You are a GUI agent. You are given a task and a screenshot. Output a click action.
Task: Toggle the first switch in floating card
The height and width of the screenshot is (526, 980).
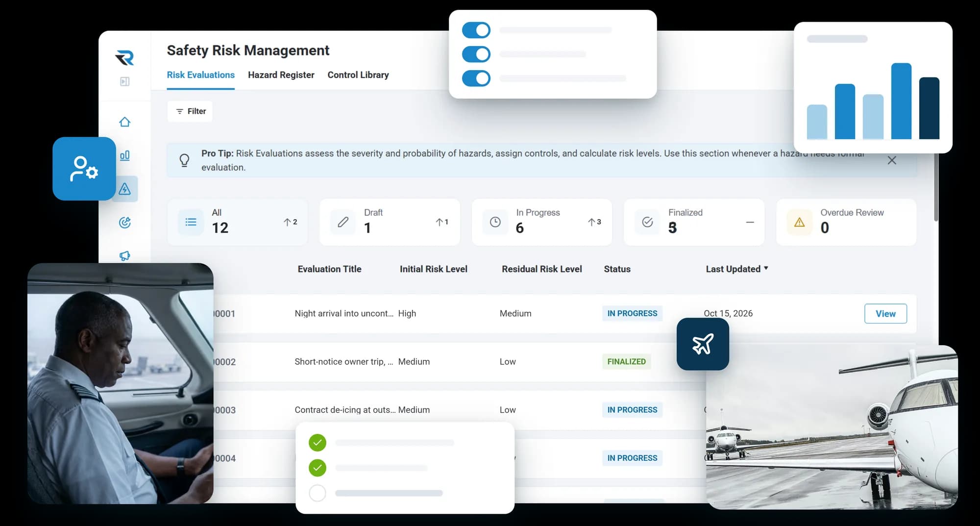tap(476, 30)
